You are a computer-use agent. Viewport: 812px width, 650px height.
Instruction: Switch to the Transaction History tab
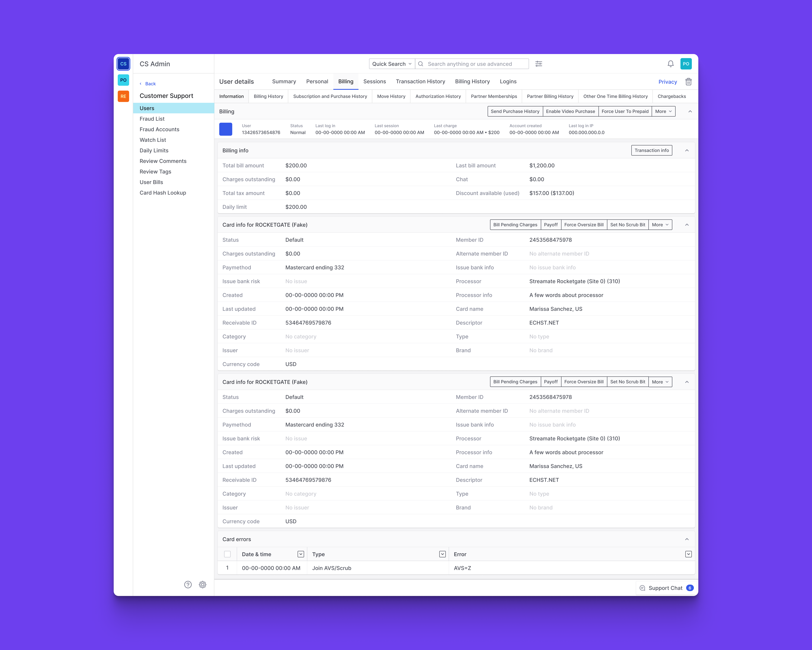(x=420, y=81)
